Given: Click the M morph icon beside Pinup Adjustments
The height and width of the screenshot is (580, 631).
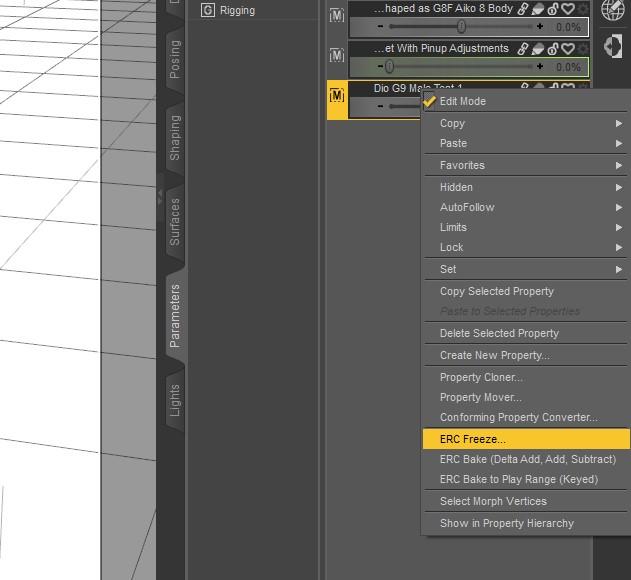Looking at the screenshot, I should 337,55.
